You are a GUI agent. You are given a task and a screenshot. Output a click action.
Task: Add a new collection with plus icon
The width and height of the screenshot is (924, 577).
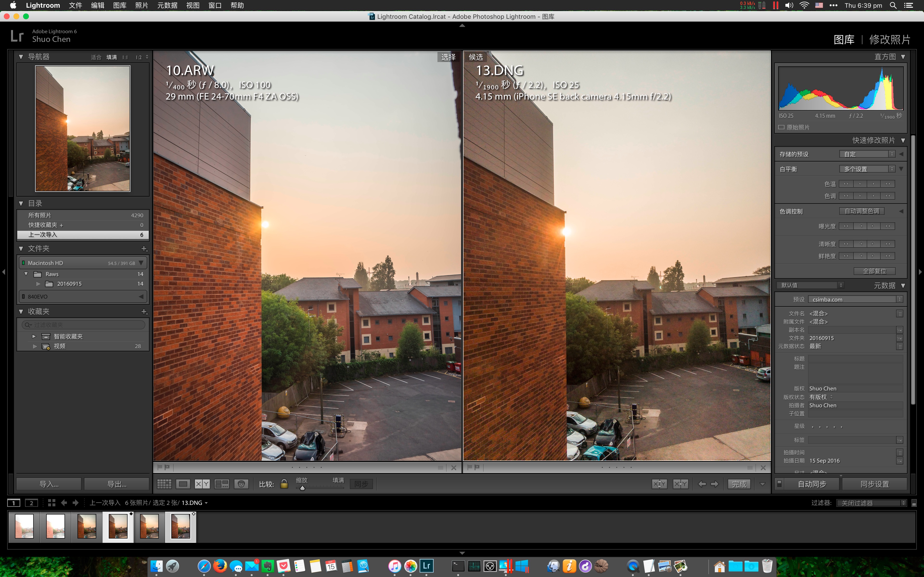point(144,311)
